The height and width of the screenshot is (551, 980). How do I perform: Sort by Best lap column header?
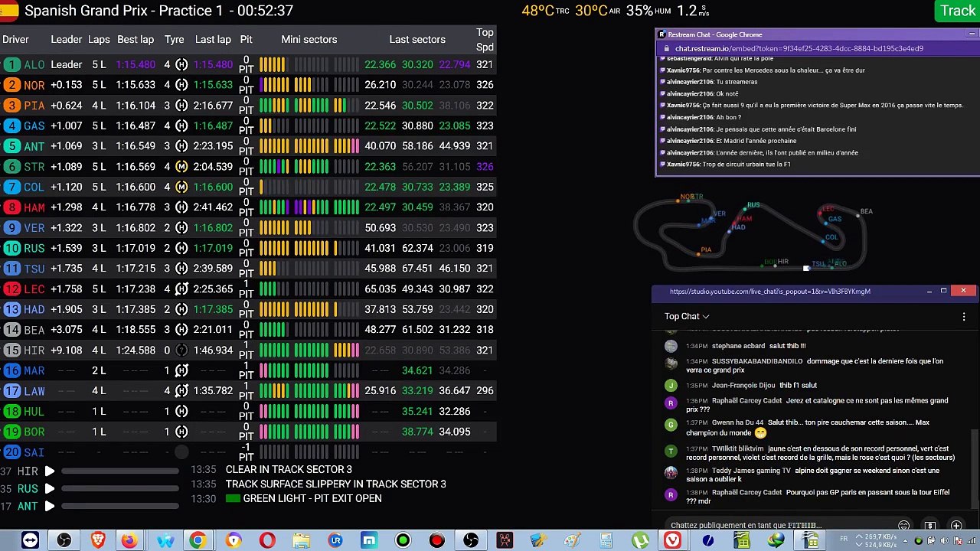(136, 39)
